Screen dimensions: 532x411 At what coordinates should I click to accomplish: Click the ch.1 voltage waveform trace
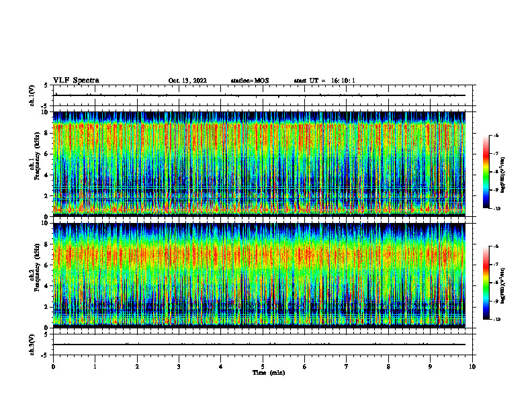pos(259,95)
